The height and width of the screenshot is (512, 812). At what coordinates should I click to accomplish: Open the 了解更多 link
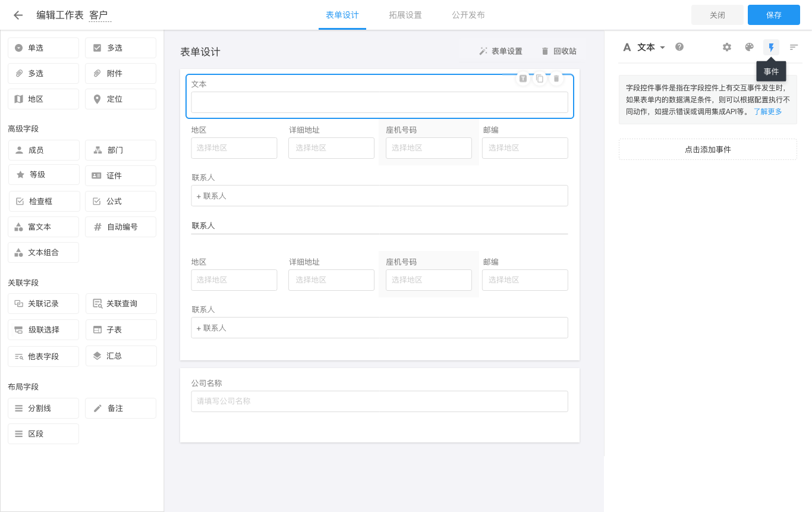coord(767,111)
